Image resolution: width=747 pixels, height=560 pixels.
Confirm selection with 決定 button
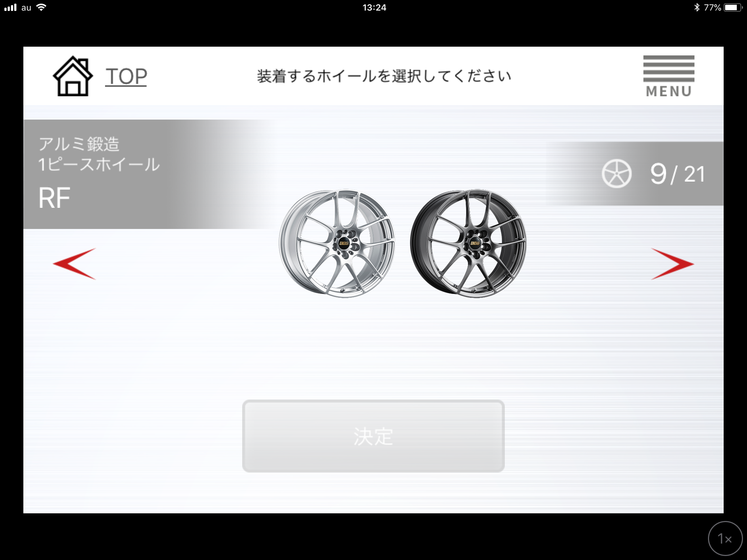pyautogui.click(x=373, y=436)
